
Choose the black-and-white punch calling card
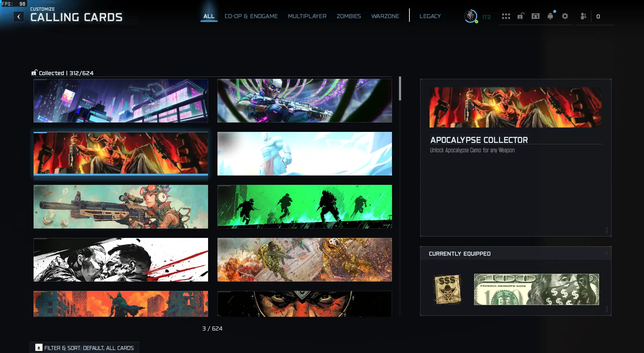(120, 260)
